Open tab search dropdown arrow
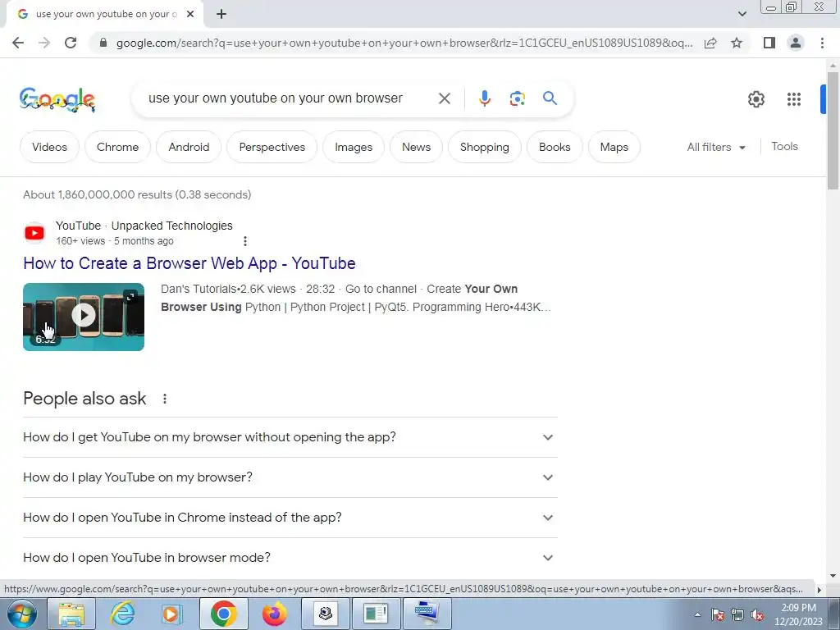 [x=742, y=14]
